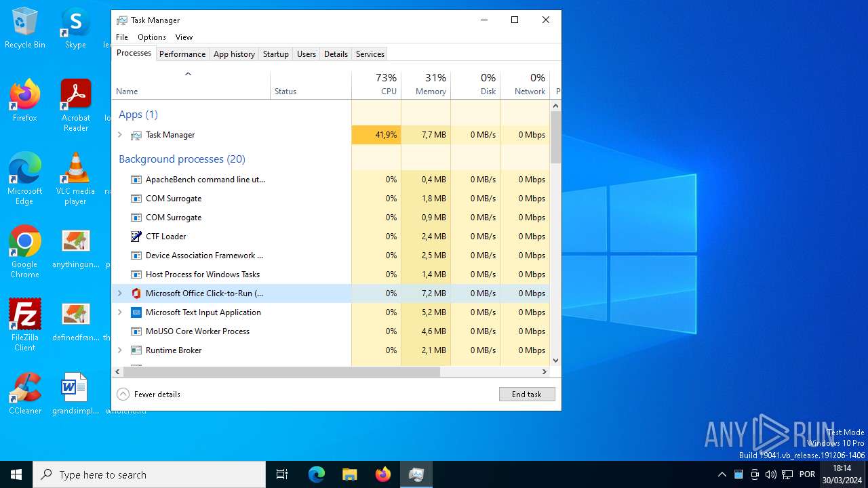Expand Microsoft Text Input Application group
The height and width of the screenshot is (488, 868).
[x=120, y=312]
